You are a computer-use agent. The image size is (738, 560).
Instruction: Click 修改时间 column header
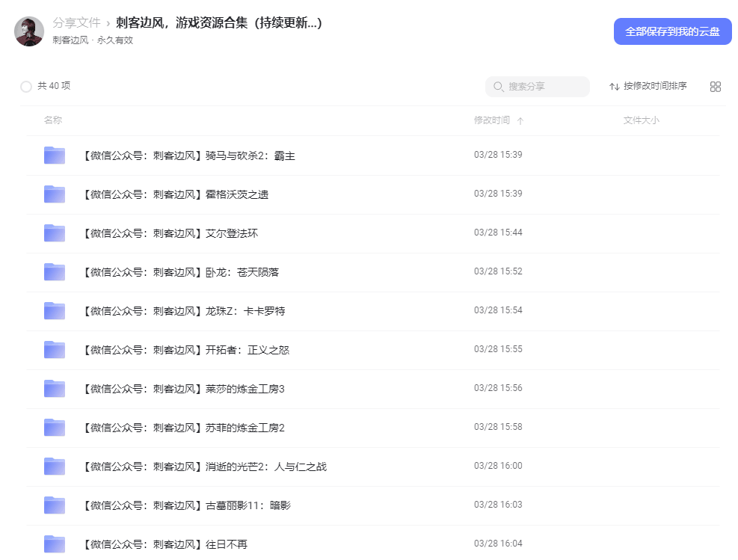491,120
